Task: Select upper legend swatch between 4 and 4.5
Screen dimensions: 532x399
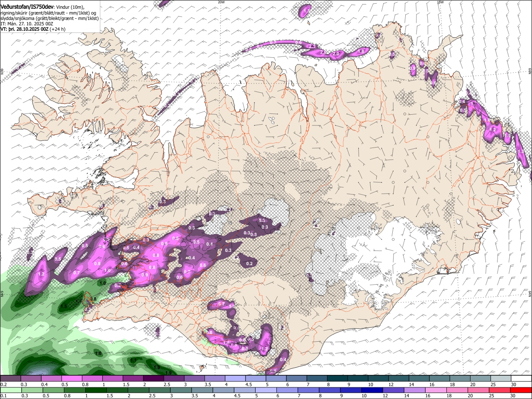Action: [235, 378]
